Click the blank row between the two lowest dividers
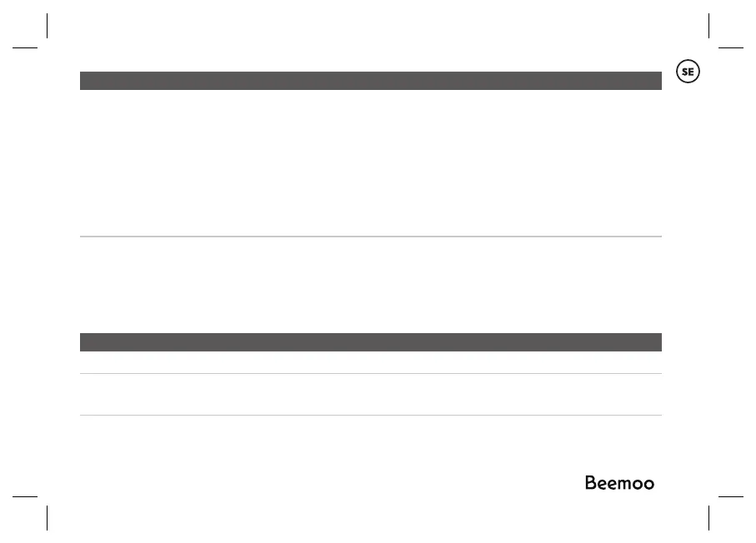Image resolution: width=756 pixels, height=543 pixels. pos(370,394)
